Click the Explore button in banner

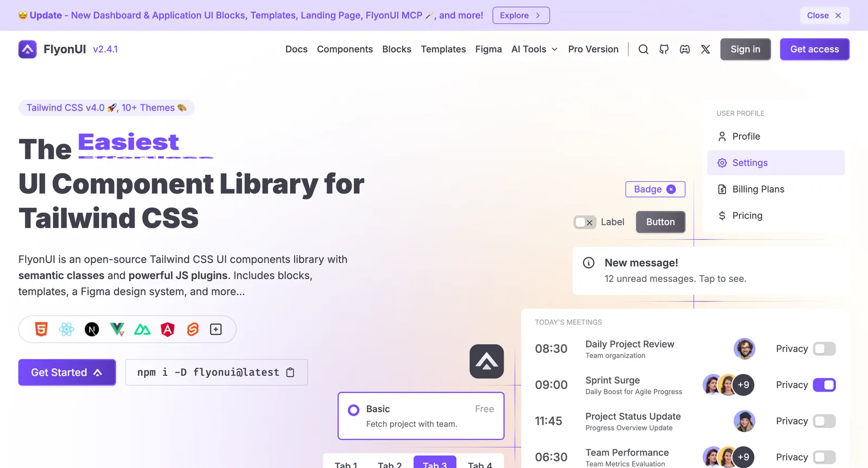coord(521,15)
